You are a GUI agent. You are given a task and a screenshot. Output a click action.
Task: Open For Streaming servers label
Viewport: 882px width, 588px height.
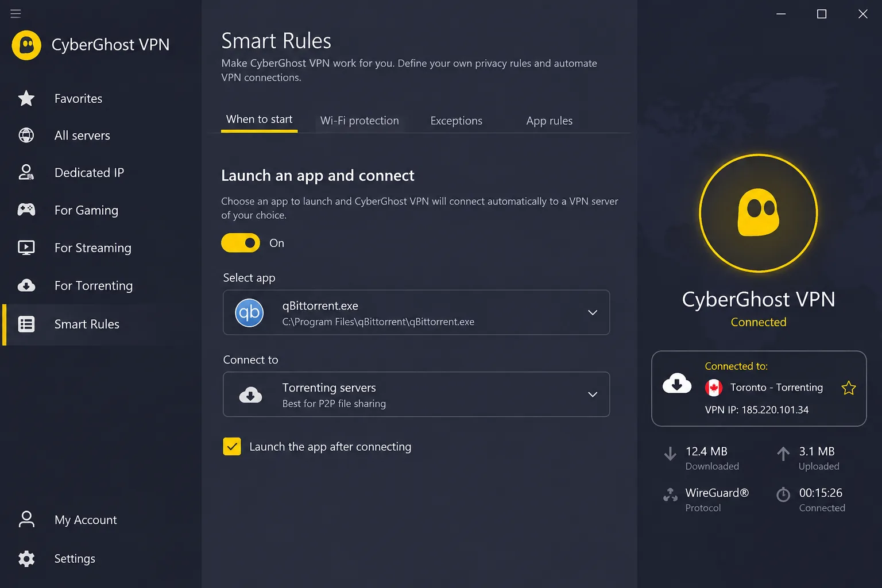coord(93,248)
